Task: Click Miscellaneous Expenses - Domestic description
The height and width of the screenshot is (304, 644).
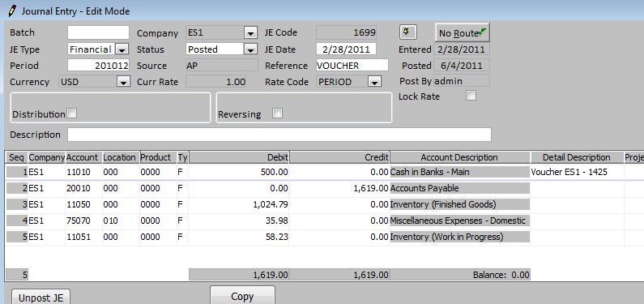Action: [x=459, y=221]
